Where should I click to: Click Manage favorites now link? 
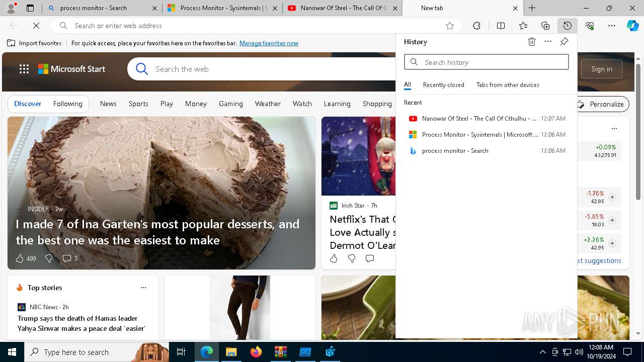point(269,43)
